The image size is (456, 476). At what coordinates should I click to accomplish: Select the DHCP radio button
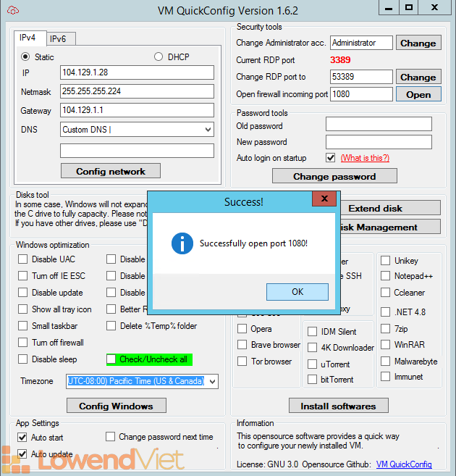(x=159, y=57)
